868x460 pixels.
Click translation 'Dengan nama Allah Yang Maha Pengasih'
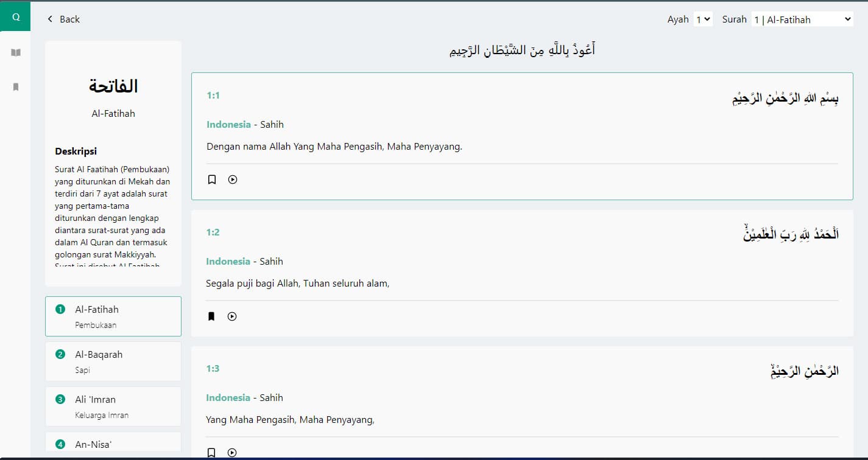click(334, 147)
